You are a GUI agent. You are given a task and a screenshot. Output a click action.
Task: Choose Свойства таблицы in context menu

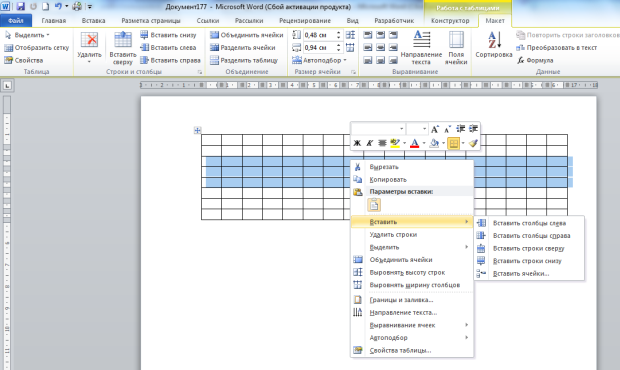(x=412, y=350)
